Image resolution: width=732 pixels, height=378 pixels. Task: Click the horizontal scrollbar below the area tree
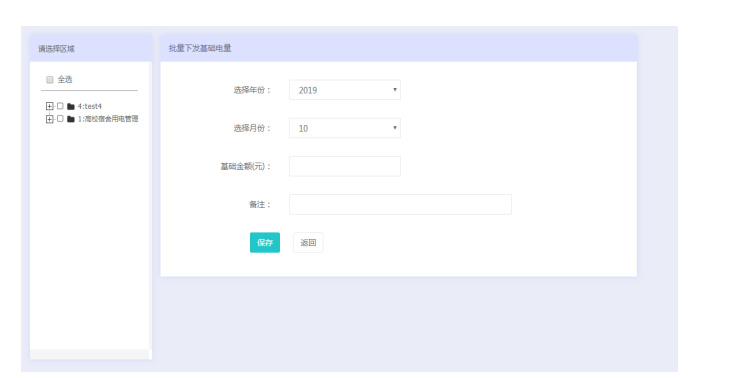89,354
